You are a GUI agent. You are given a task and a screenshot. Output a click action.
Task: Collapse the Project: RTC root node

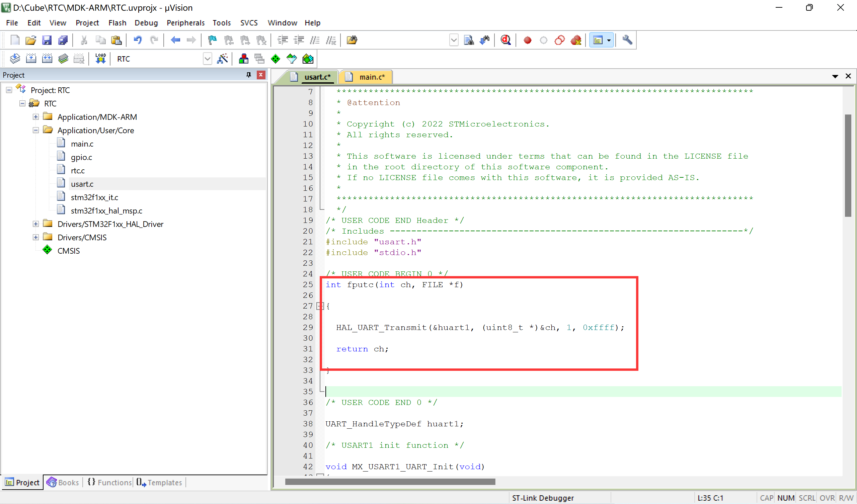pos(9,90)
